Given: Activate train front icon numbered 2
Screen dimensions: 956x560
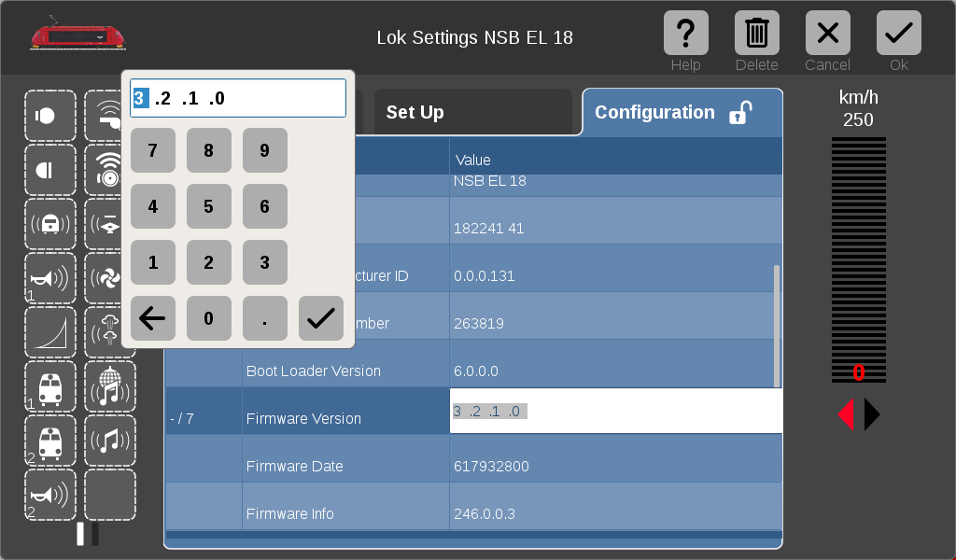Looking at the screenshot, I should 50,441.
